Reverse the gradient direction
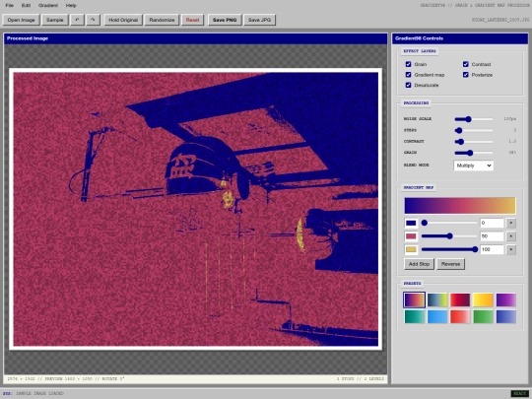532x399 pixels. coord(450,264)
